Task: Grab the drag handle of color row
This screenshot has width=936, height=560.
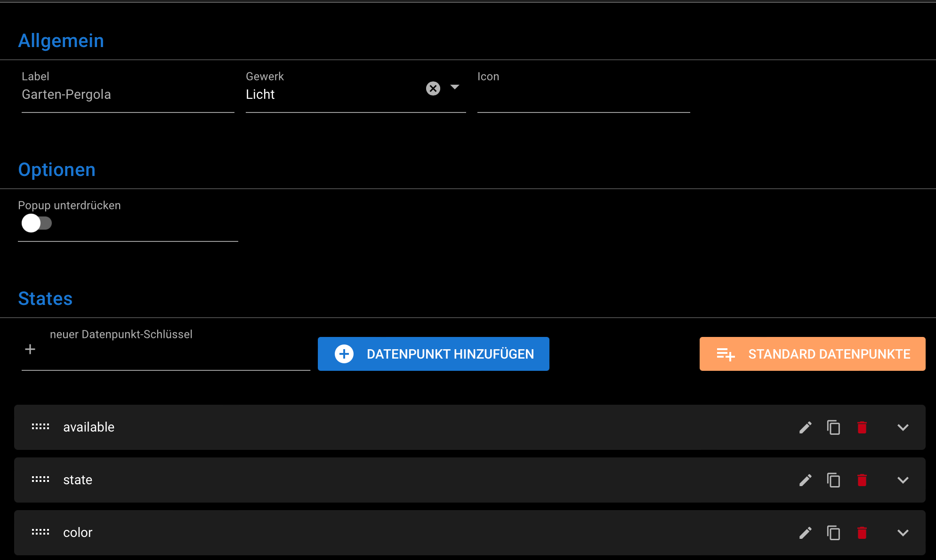Action: 40,532
